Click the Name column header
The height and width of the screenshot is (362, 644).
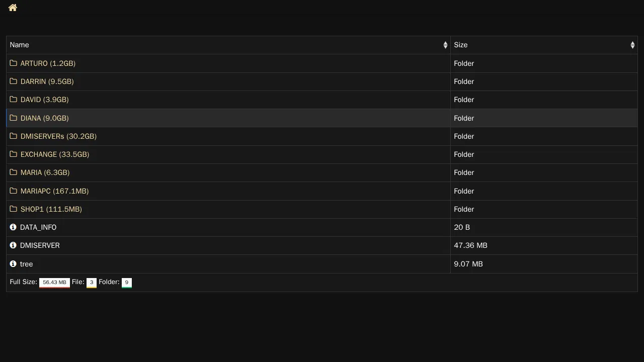tap(20, 45)
